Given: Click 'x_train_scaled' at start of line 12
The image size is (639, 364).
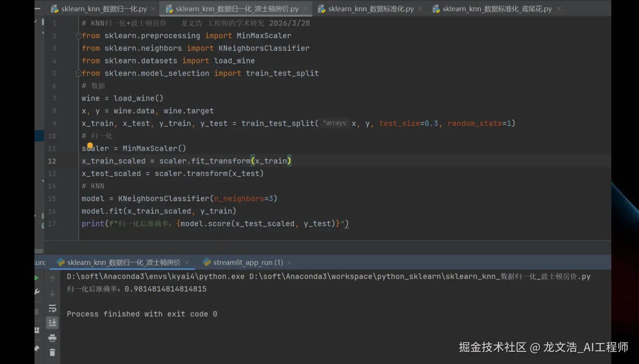Looking at the screenshot, I should 113,161.
